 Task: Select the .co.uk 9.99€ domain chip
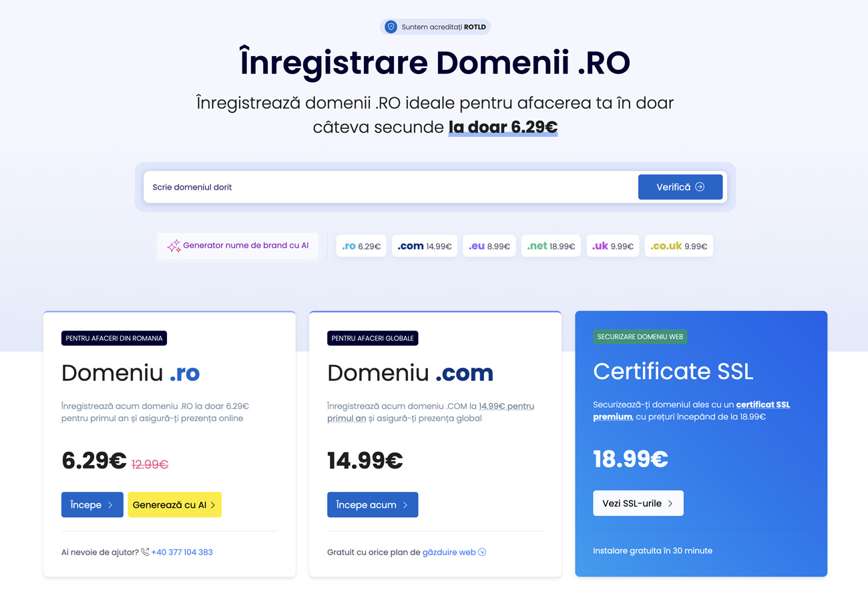[679, 246]
